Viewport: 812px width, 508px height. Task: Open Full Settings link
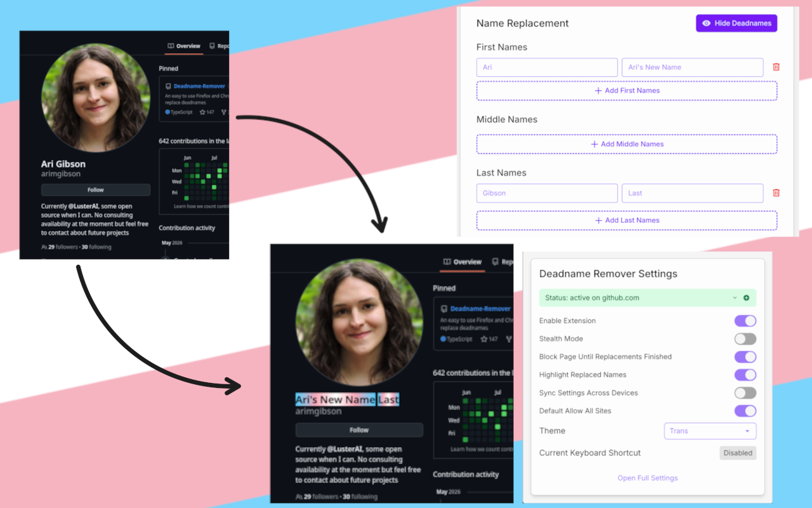pos(648,478)
